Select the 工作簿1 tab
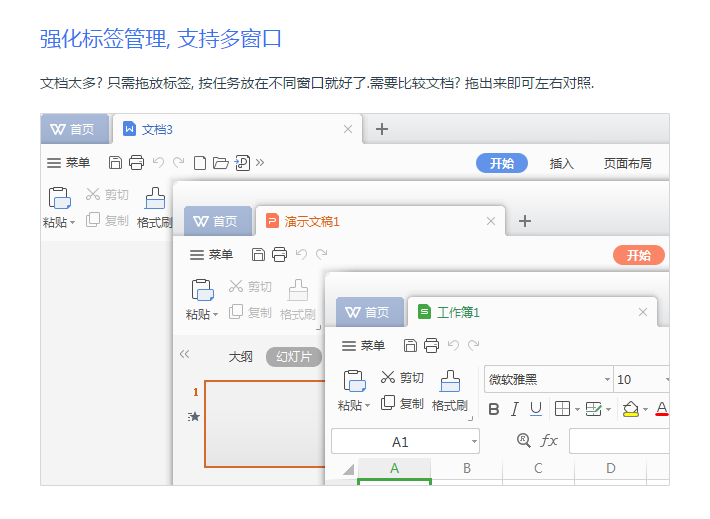This screenshot has height=519, width=710. [532, 312]
